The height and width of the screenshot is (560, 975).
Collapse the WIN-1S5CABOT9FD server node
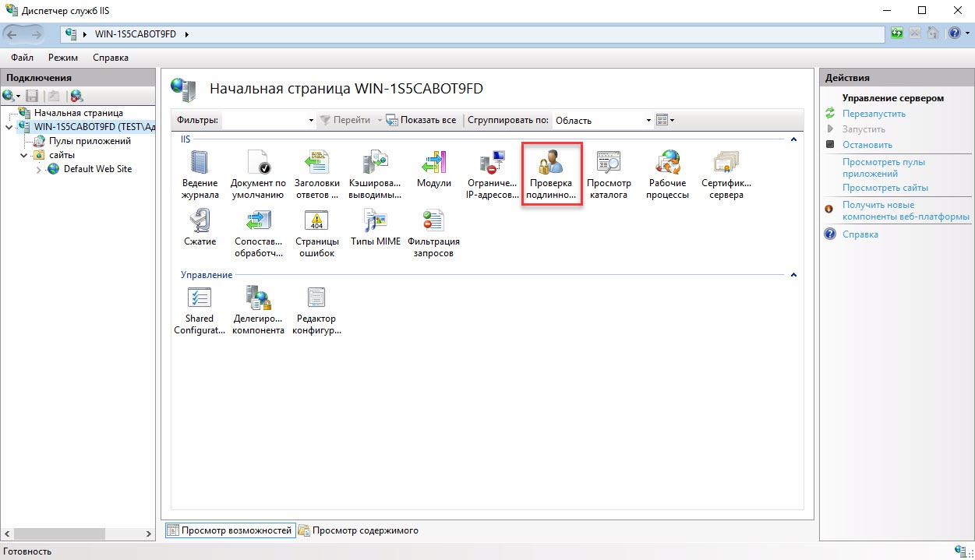pyautogui.click(x=8, y=127)
